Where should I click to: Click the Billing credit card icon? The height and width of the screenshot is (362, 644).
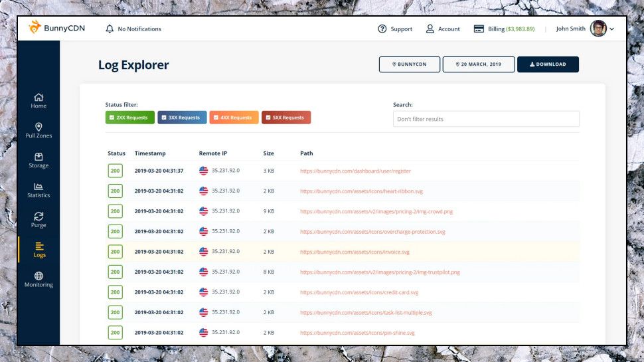479,29
